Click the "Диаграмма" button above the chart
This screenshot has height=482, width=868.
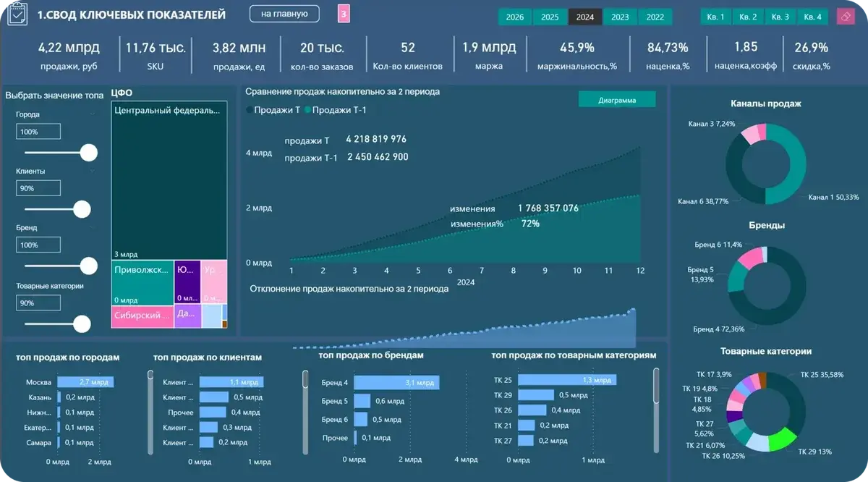[x=617, y=100]
